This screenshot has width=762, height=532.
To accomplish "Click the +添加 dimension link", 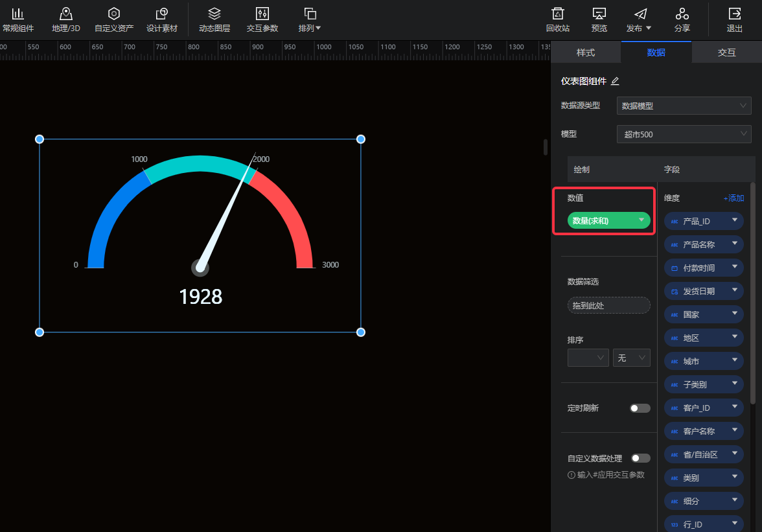I will click(x=733, y=198).
